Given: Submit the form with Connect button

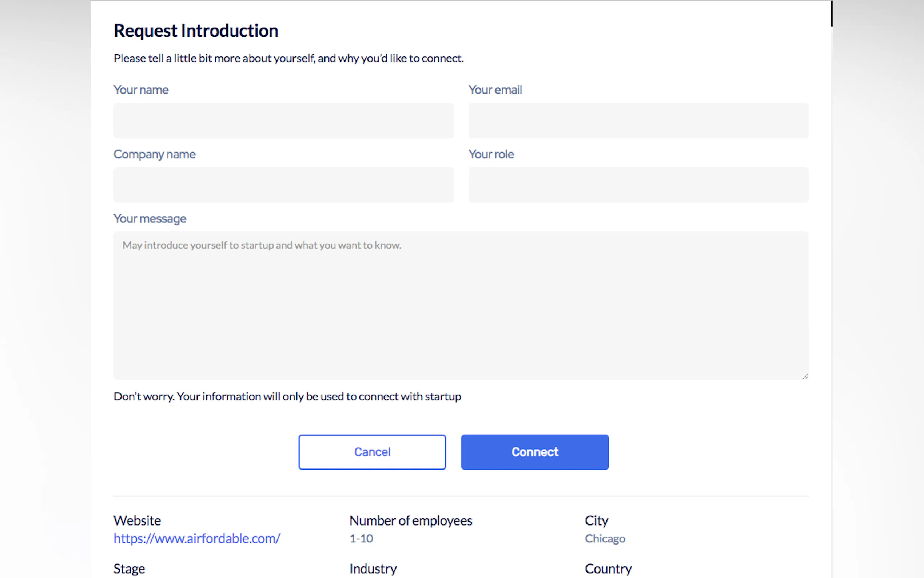Looking at the screenshot, I should 535,452.
